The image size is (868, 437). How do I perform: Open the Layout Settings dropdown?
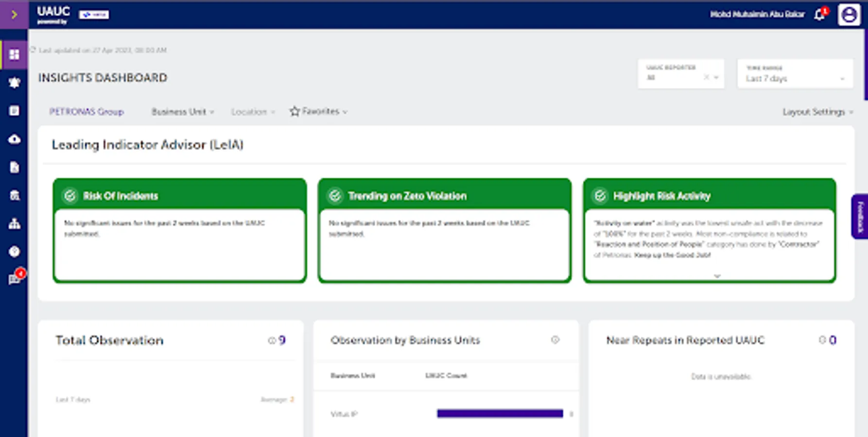[818, 112]
